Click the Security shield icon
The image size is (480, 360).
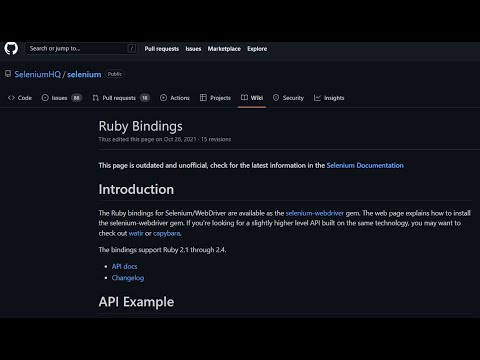(x=276, y=98)
